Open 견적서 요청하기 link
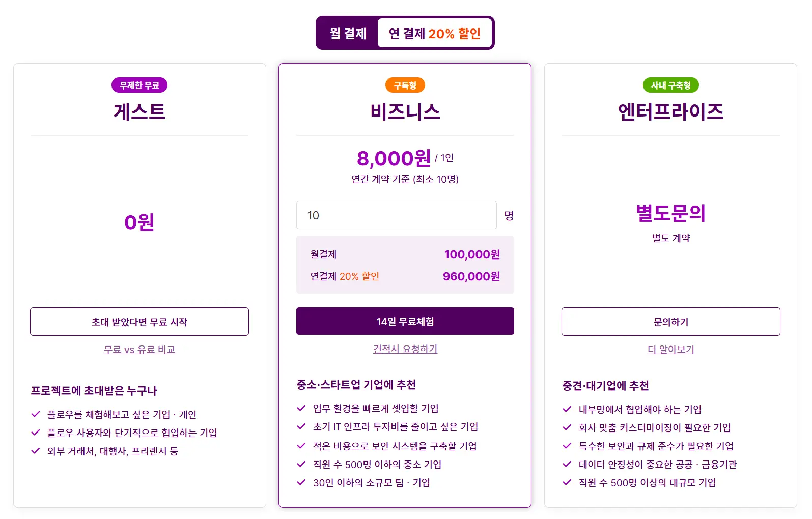 (x=405, y=349)
